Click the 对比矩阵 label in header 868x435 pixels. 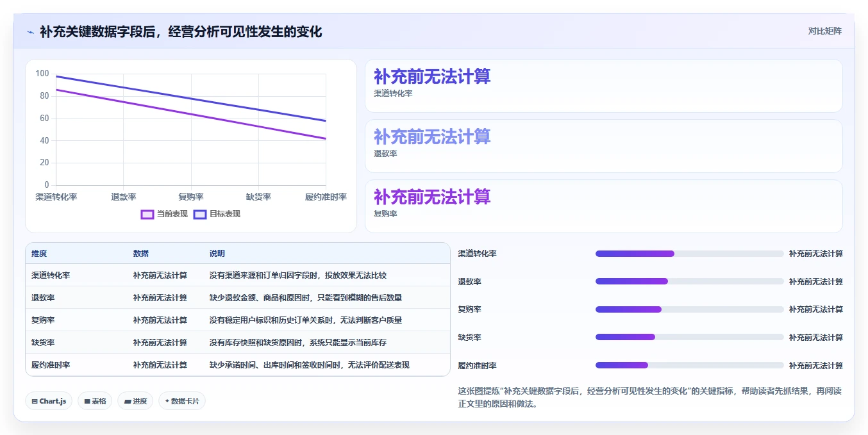pyautogui.click(x=825, y=31)
